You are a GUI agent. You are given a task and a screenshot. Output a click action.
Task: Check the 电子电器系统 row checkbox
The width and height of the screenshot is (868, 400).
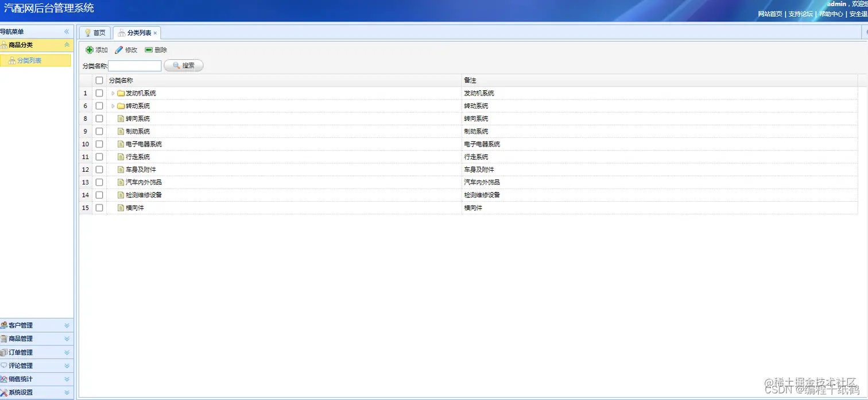(x=99, y=144)
